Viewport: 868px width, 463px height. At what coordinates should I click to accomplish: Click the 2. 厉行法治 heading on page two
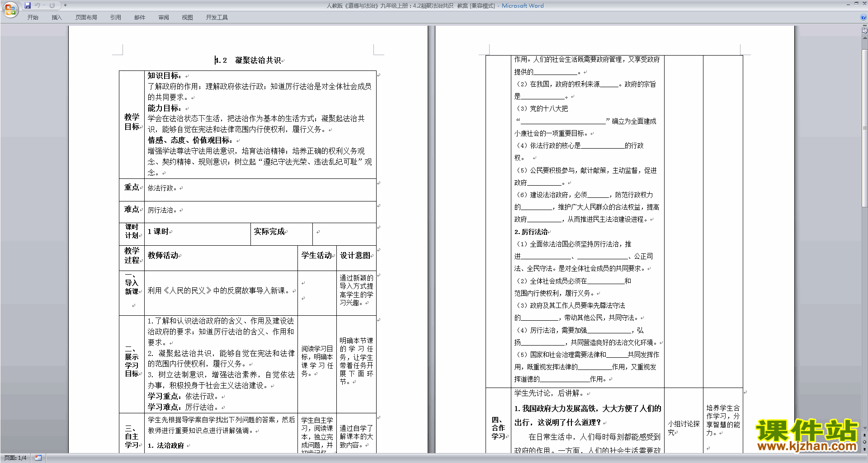(x=531, y=232)
